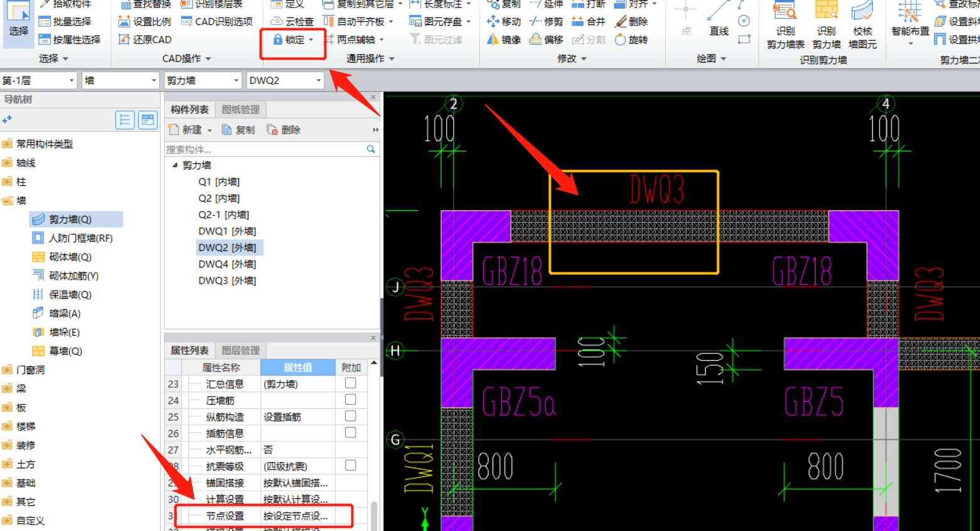Switch navigation tree to list view icon
The image size is (980, 531).
click(125, 120)
